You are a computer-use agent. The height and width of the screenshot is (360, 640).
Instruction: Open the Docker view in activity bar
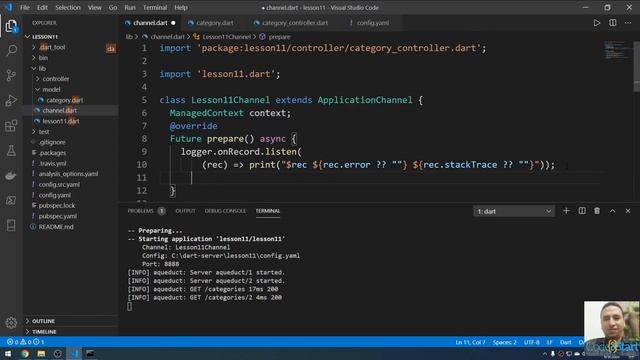tap(11, 176)
